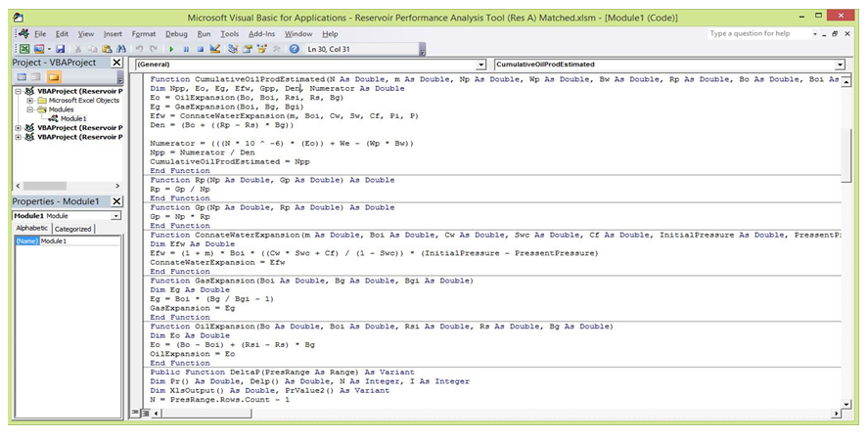Open the Standard toolbar options arrow

click(x=423, y=50)
